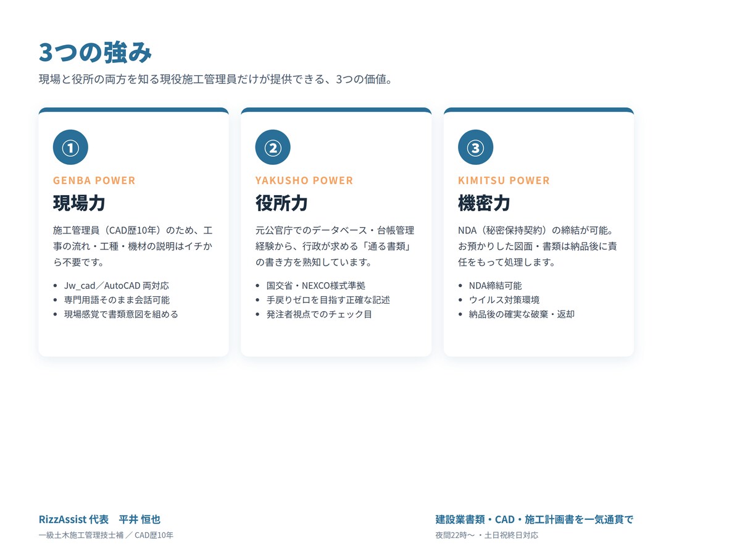Click bullet 手戻りゼロを目指す正確な記述
The image size is (753, 560).
point(328,299)
